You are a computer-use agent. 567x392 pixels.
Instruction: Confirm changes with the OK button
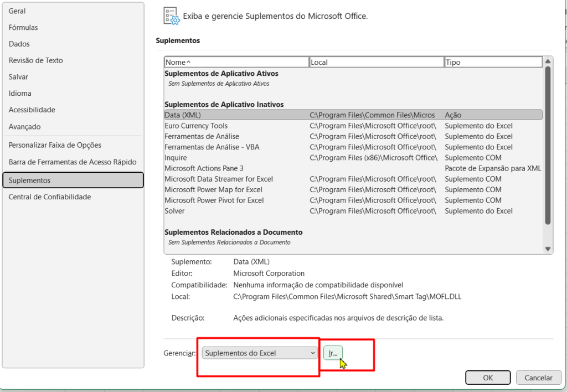pyautogui.click(x=488, y=377)
